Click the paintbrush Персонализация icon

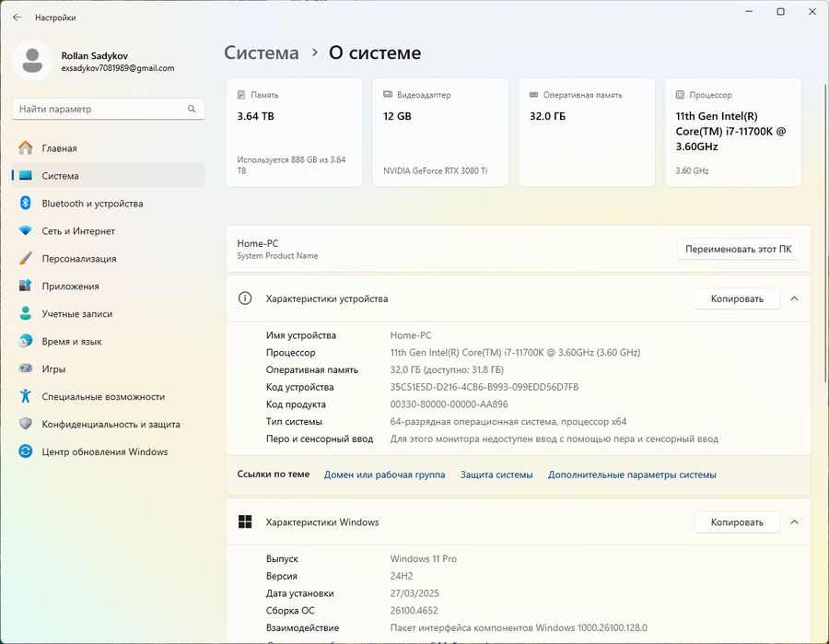pyautogui.click(x=26, y=259)
